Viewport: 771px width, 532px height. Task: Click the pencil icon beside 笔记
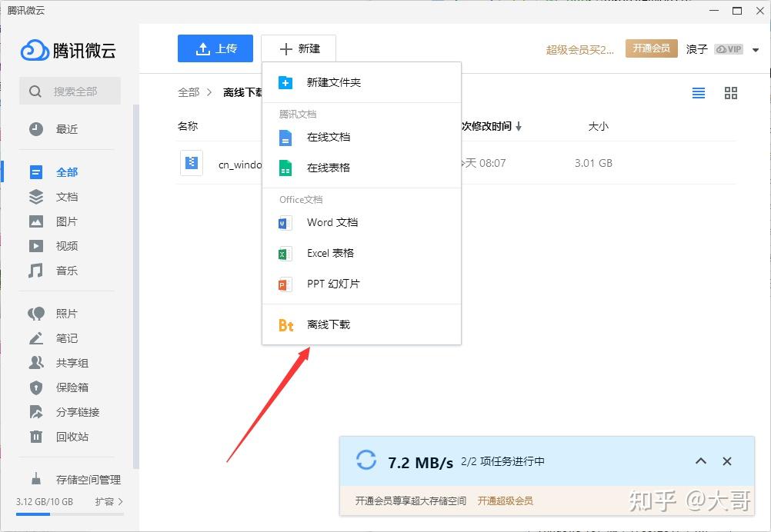pyautogui.click(x=36, y=338)
